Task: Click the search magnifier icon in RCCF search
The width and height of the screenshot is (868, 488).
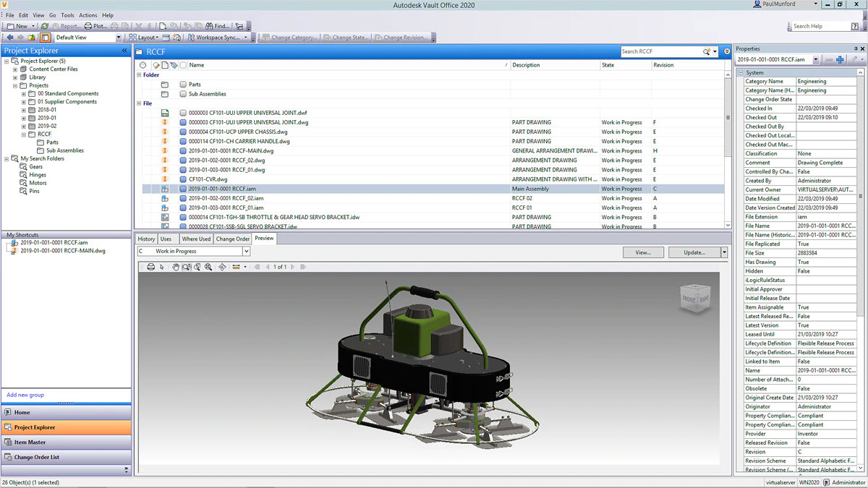Action: [707, 51]
